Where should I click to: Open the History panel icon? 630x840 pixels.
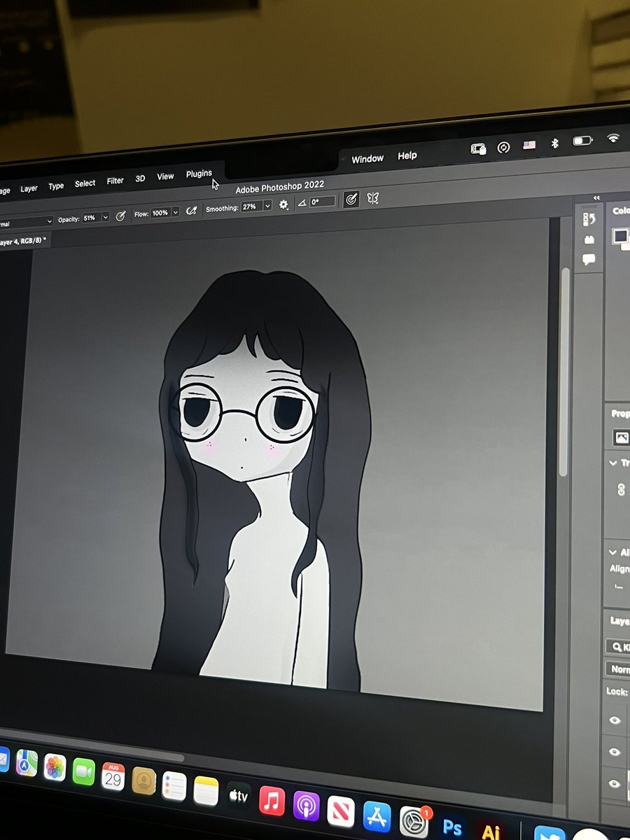coord(589,220)
